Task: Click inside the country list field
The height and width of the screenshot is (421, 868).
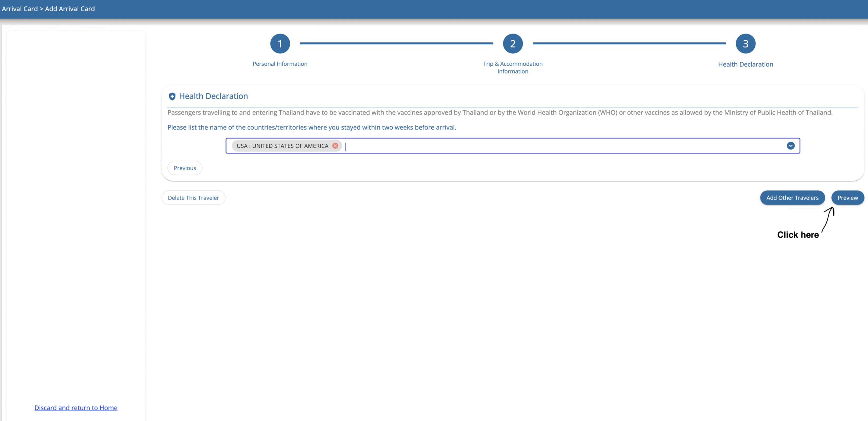Action: click(x=542, y=146)
